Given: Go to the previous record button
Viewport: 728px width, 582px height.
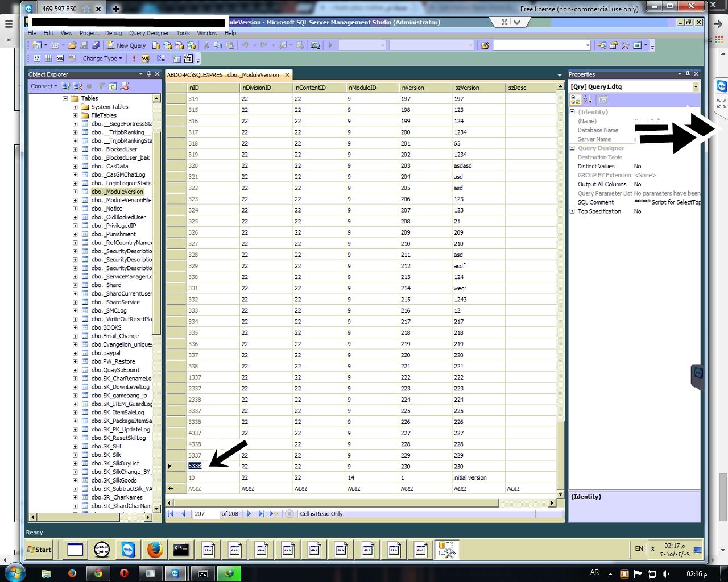Looking at the screenshot, I should click(183, 514).
